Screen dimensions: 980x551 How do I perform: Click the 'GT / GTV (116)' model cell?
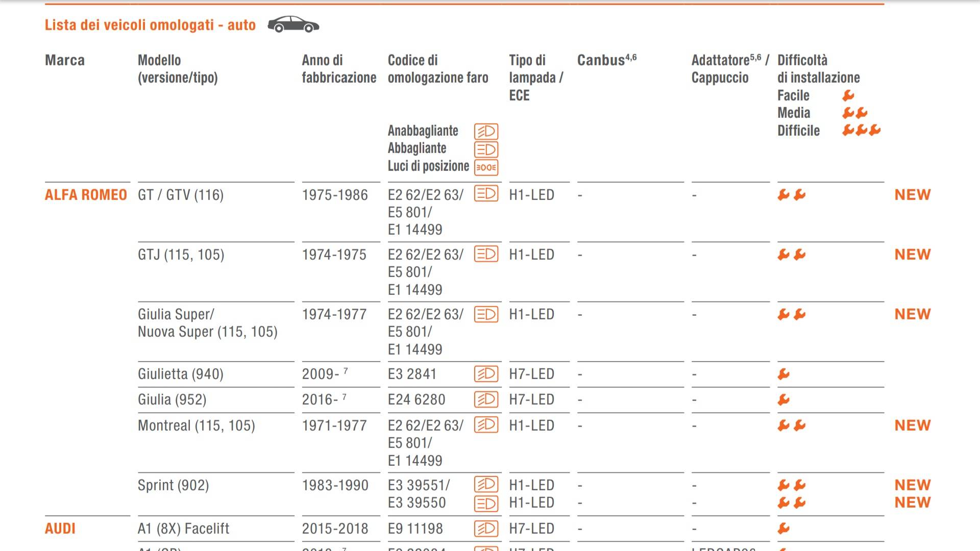point(181,195)
